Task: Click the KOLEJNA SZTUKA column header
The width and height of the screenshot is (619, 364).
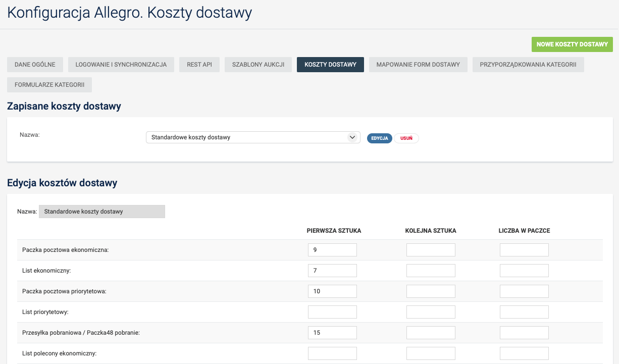Action: tap(431, 231)
